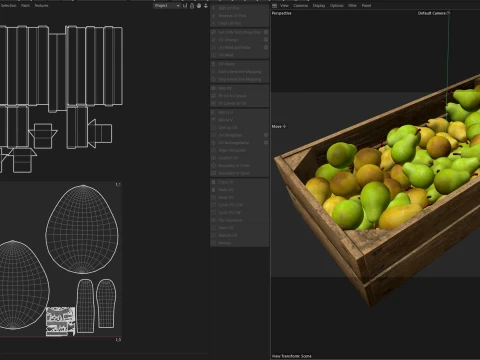This screenshot has width=480, height=360.
Task: Choose Remove UV Pins
Action: 239,16
